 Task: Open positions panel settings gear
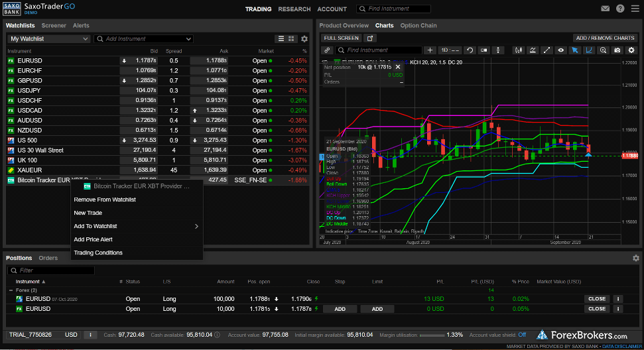tap(636, 258)
